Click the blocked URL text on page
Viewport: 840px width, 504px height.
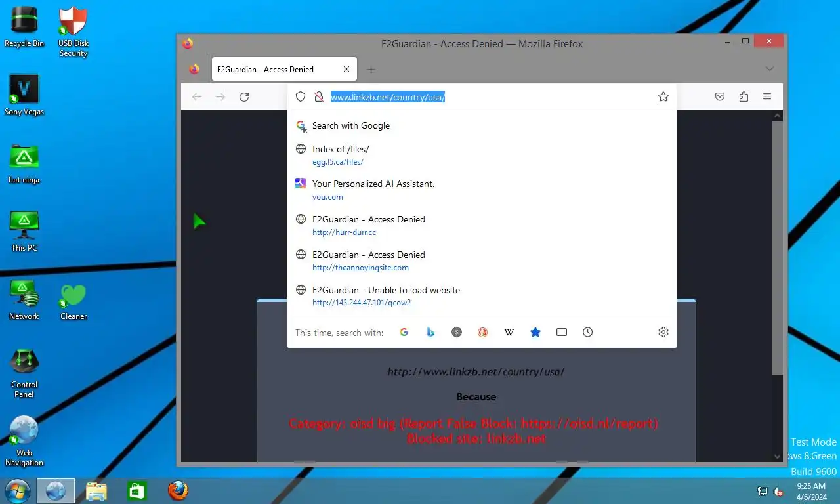476,371
